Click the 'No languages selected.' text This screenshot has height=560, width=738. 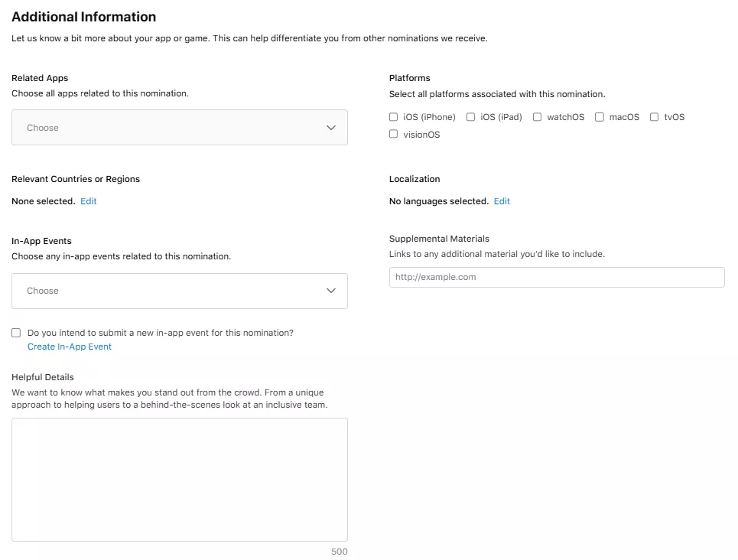[439, 201]
